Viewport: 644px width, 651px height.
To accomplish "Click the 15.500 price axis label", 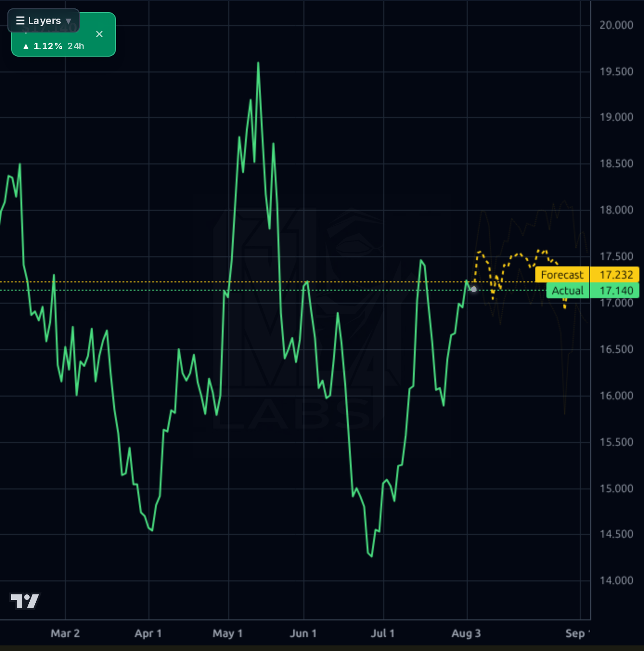I will coord(616,442).
